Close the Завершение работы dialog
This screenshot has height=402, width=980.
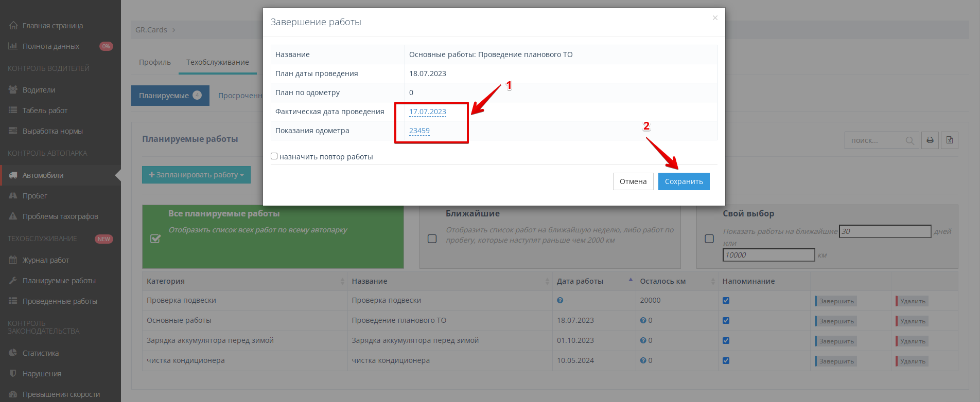pyautogui.click(x=715, y=18)
